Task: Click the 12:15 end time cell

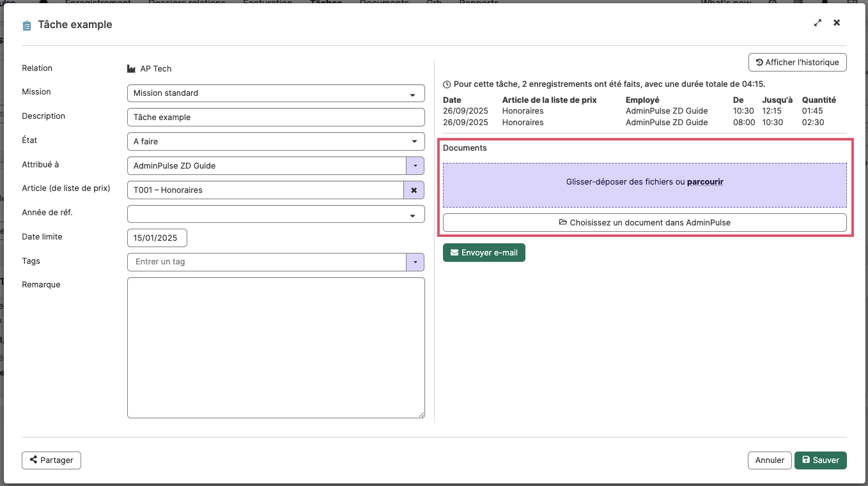Action: [x=772, y=111]
